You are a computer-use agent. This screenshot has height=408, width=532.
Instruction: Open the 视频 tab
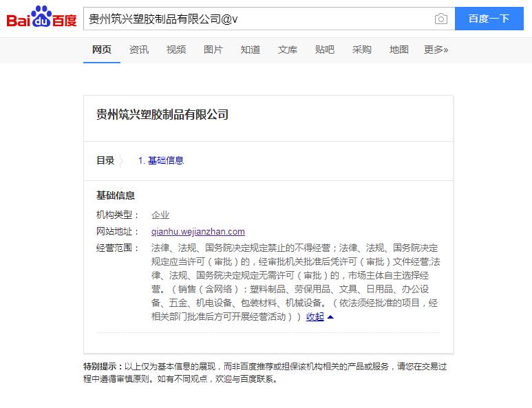tap(176, 50)
